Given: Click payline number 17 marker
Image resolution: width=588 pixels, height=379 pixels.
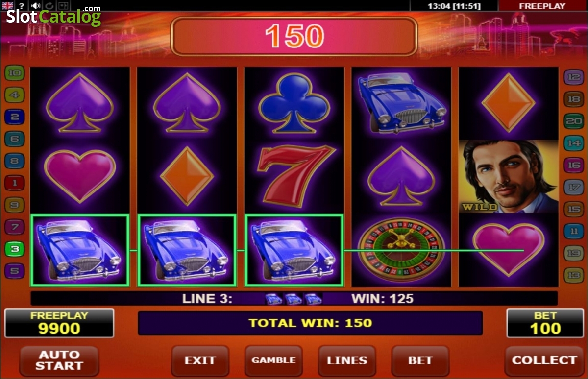Looking at the screenshot, I should coord(574,187).
